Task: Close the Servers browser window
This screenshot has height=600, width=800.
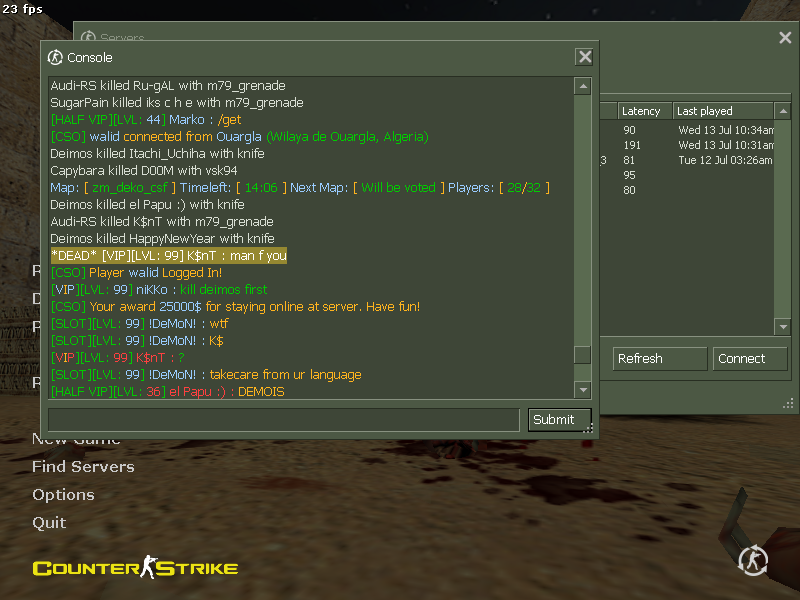Action: point(785,38)
